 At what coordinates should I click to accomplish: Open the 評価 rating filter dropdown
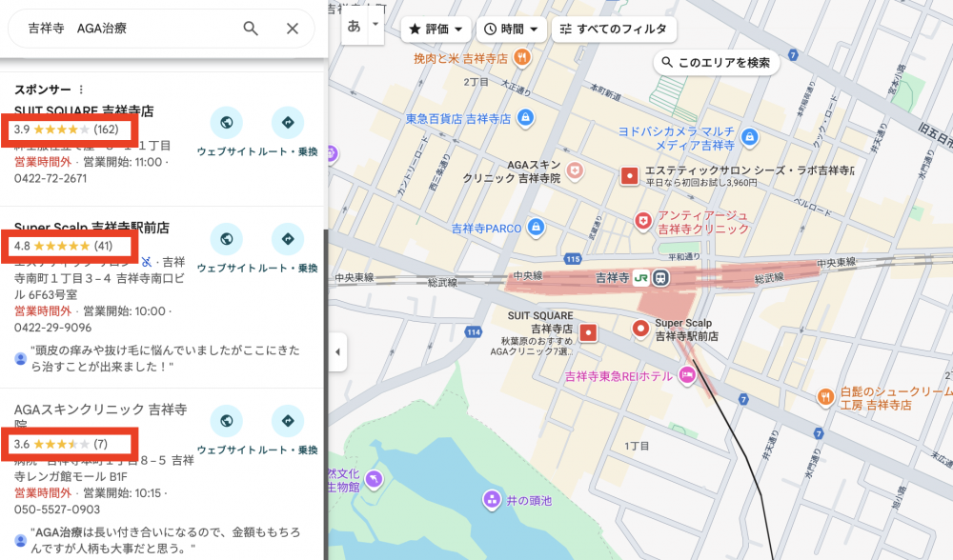tap(436, 29)
